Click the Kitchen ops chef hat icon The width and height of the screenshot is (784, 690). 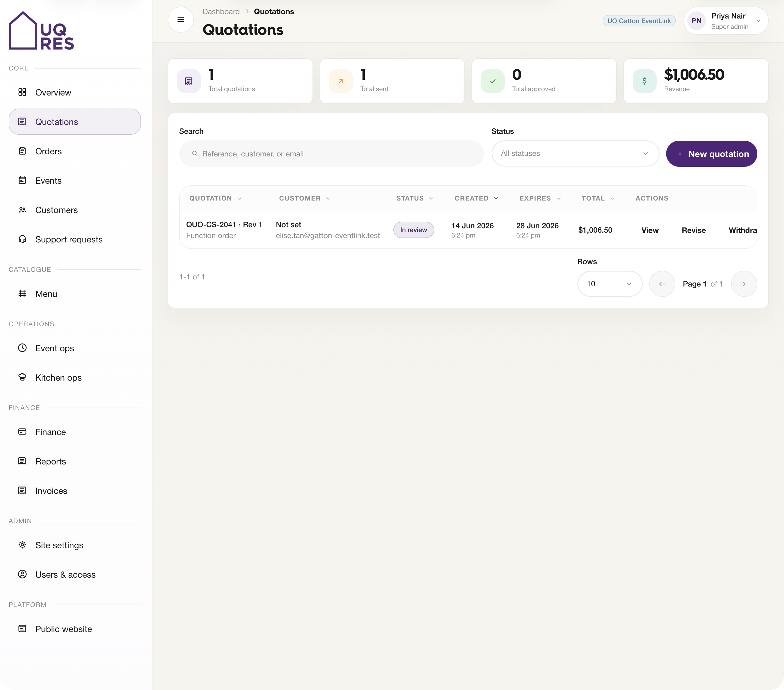pos(22,377)
